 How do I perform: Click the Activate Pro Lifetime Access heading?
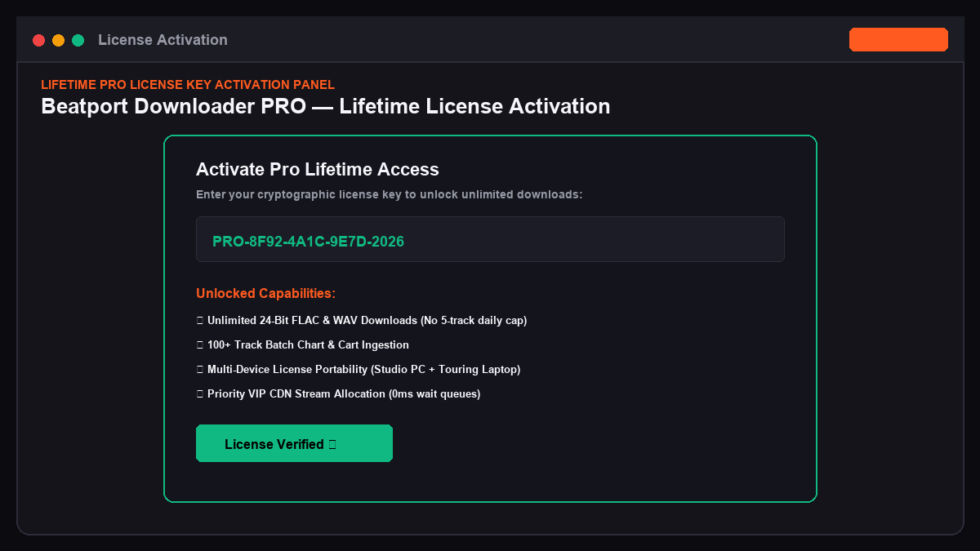318,169
